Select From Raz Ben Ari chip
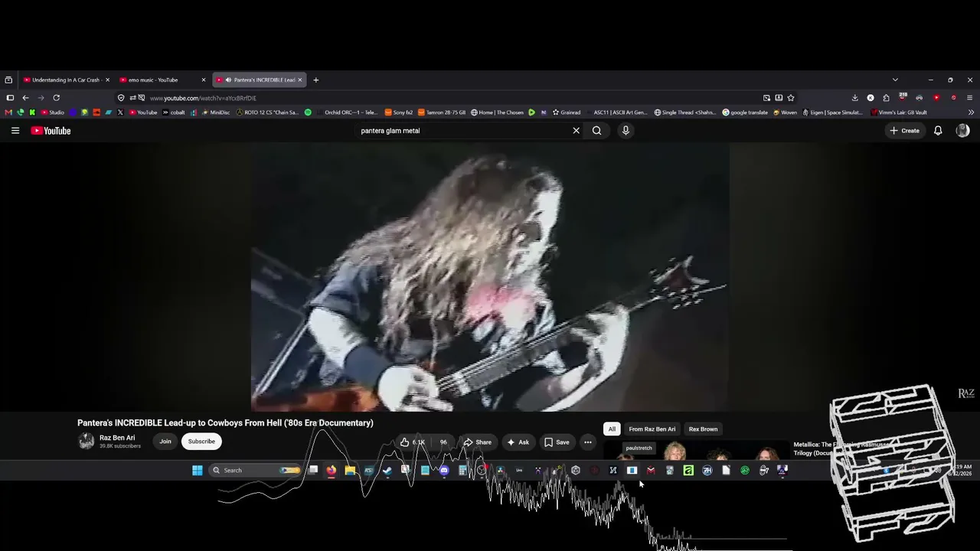The width and height of the screenshot is (980, 551). pyautogui.click(x=652, y=429)
